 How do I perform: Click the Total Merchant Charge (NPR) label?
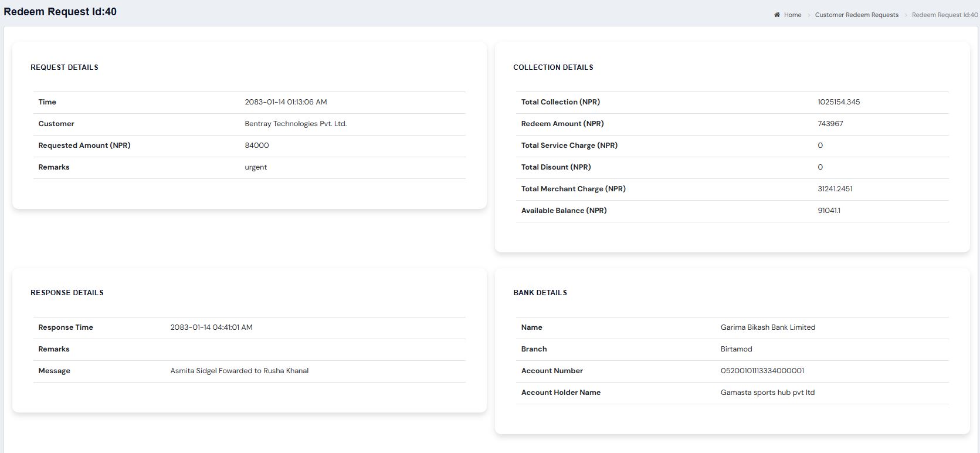(574, 189)
